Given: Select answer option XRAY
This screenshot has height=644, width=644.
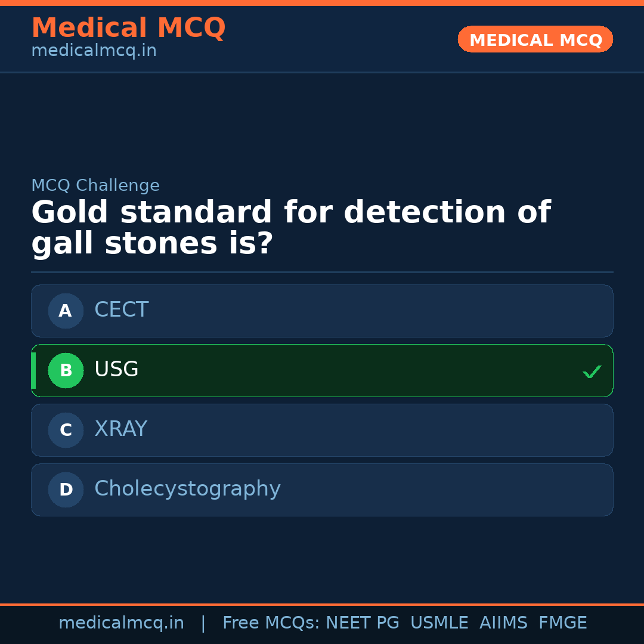Looking at the screenshot, I should 322,430.
